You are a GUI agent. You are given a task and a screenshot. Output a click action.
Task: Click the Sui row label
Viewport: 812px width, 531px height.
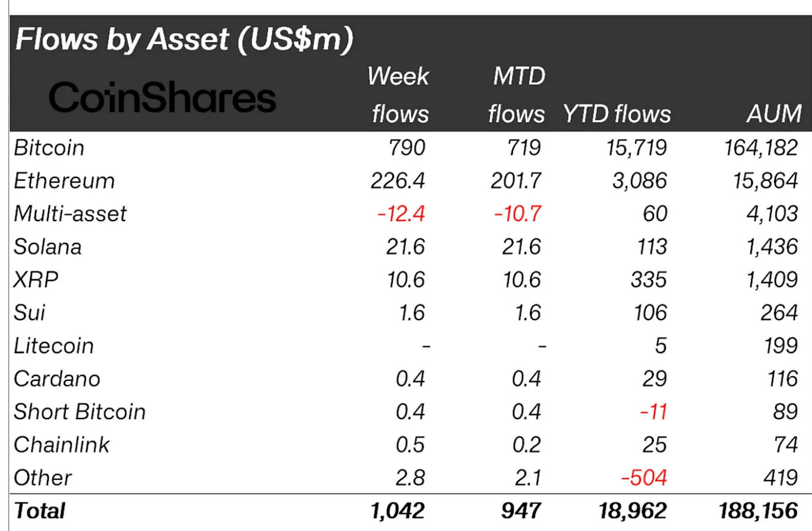(x=30, y=313)
